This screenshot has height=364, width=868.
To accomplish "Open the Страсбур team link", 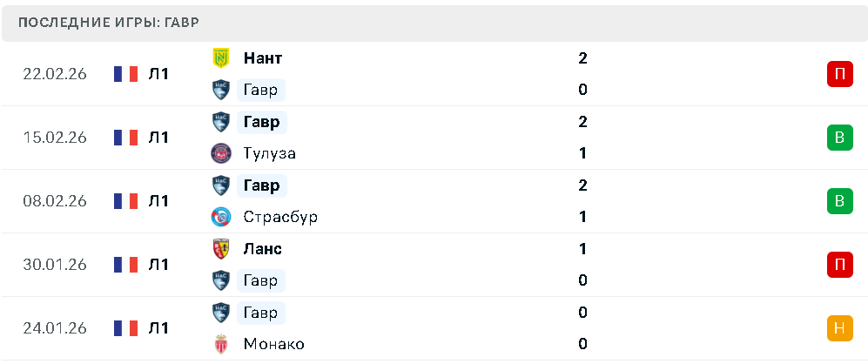I will click(x=280, y=217).
